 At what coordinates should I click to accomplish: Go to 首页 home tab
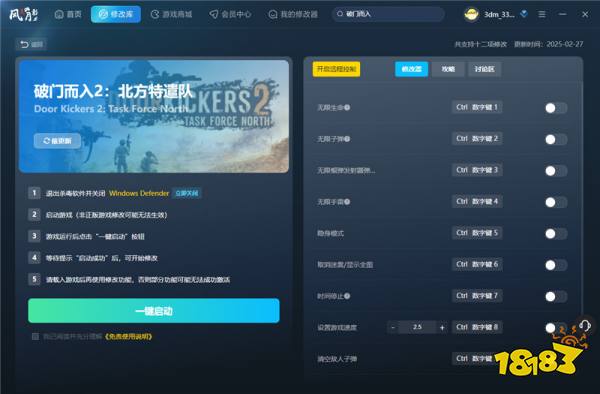tap(68, 14)
